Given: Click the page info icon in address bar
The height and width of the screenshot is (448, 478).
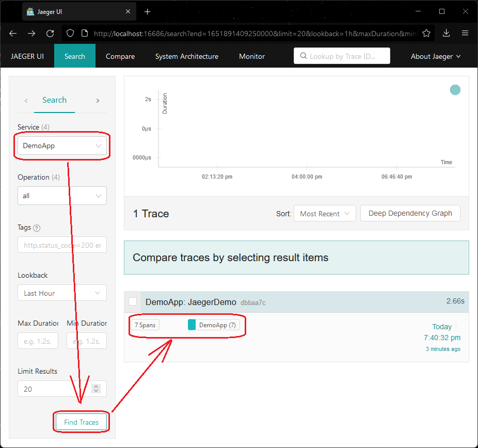Looking at the screenshot, I should 85,33.
